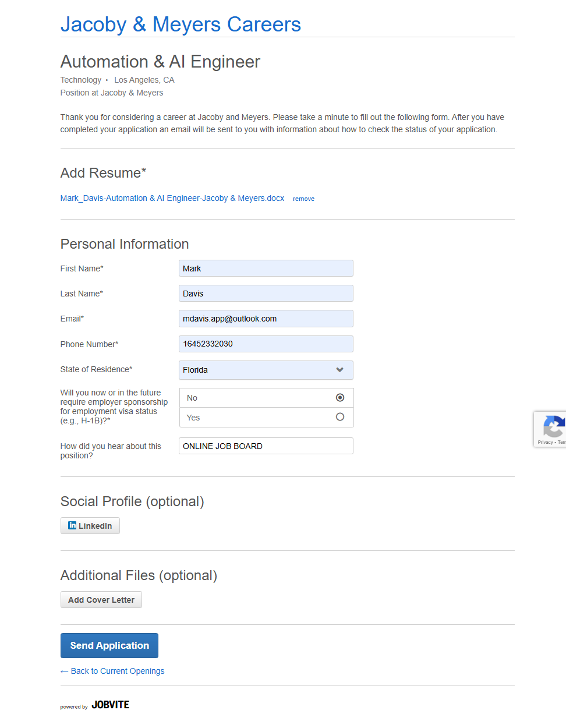Select the No sponsorship radio button
Image resolution: width=566 pixels, height=728 pixels.
tap(340, 398)
